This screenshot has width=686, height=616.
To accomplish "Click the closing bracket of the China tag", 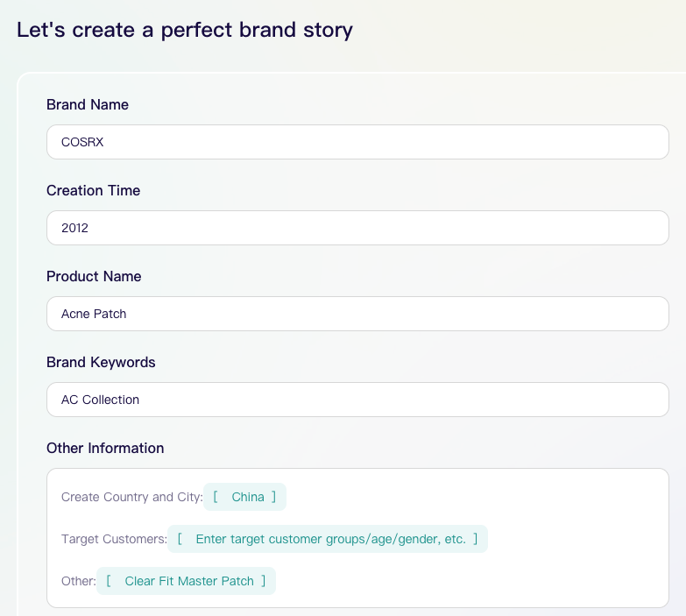I will (x=274, y=497).
